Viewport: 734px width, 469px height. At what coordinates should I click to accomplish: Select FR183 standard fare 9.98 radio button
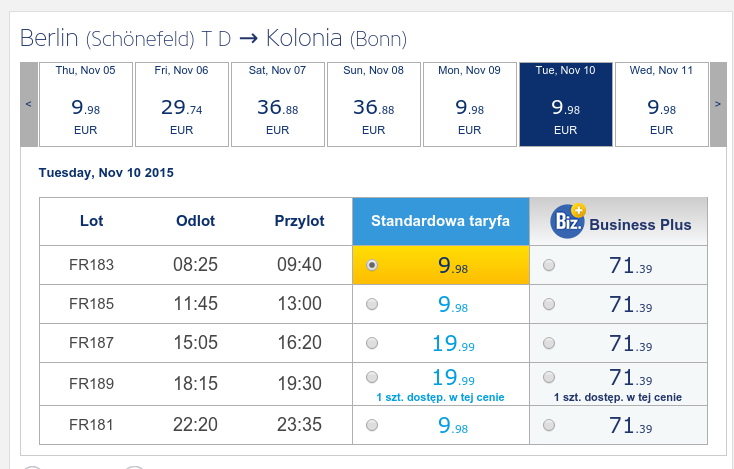click(372, 265)
